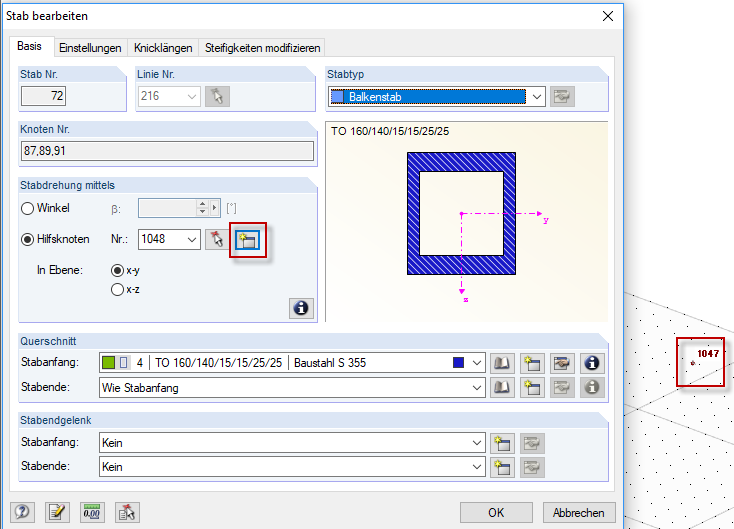Switch to Einstellungen tab
The height and width of the screenshot is (529, 734).
90,48
